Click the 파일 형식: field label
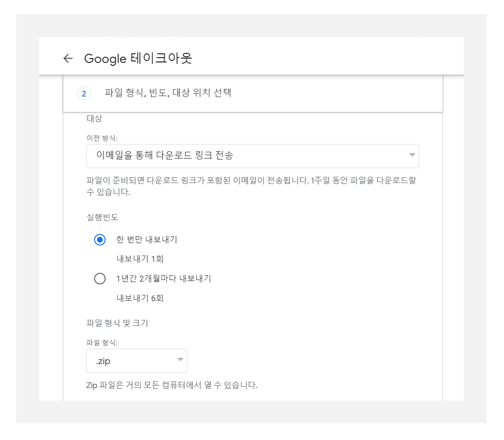Viewport: 504px width, 440px height. tap(102, 342)
